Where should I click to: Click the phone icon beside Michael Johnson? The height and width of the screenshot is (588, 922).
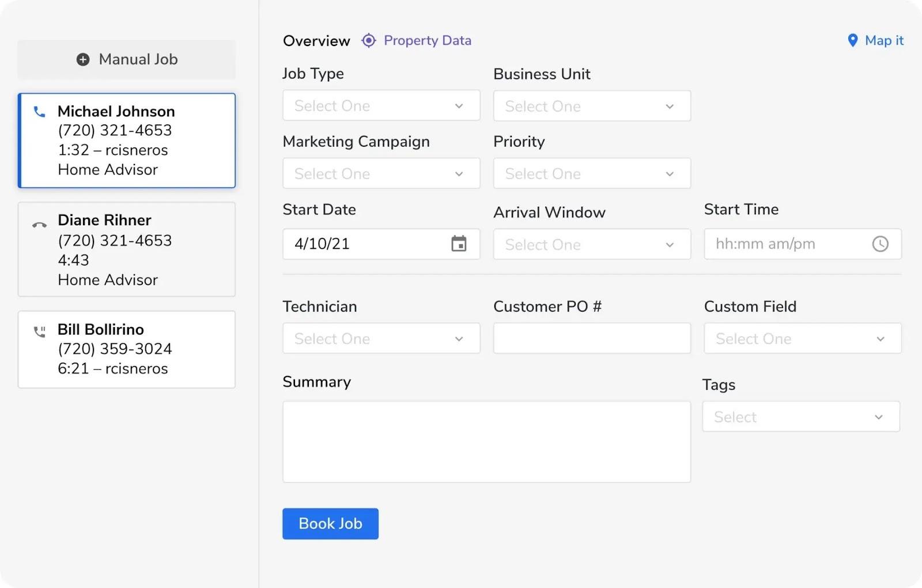(x=39, y=112)
